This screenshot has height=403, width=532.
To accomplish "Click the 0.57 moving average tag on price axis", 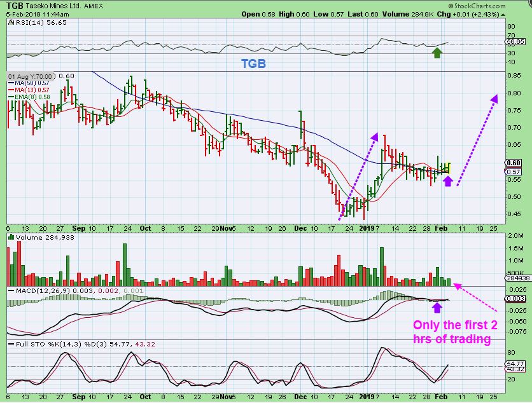I will (x=514, y=172).
